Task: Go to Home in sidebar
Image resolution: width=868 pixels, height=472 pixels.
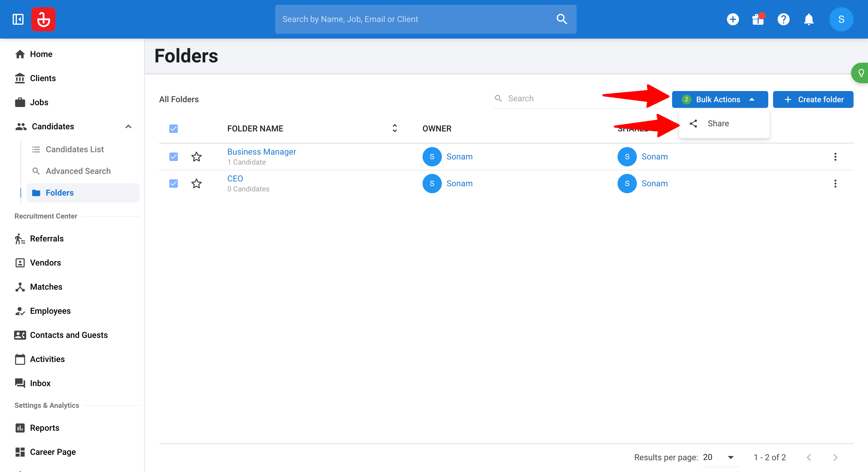Action: tap(41, 54)
